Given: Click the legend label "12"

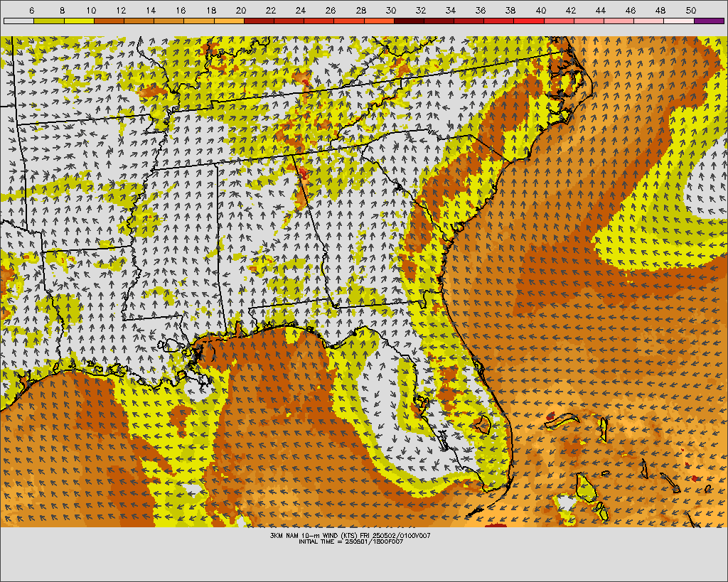Looking at the screenshot, I should coord(121,10).
